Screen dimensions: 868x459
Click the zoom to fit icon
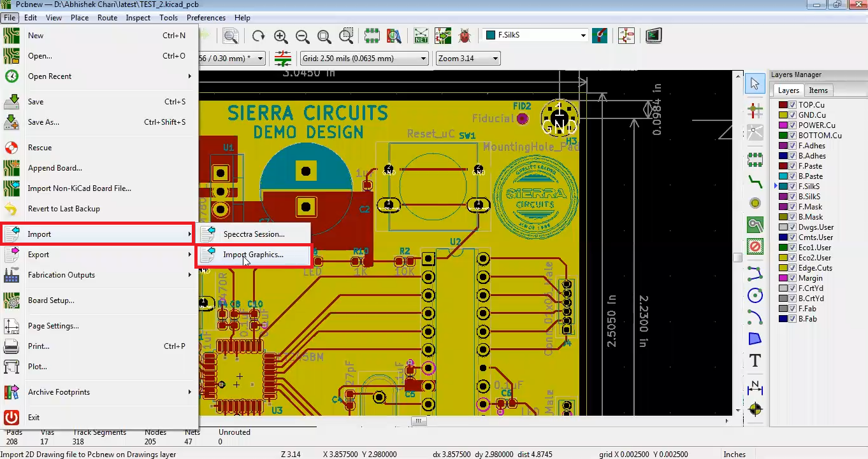(324, 36)
